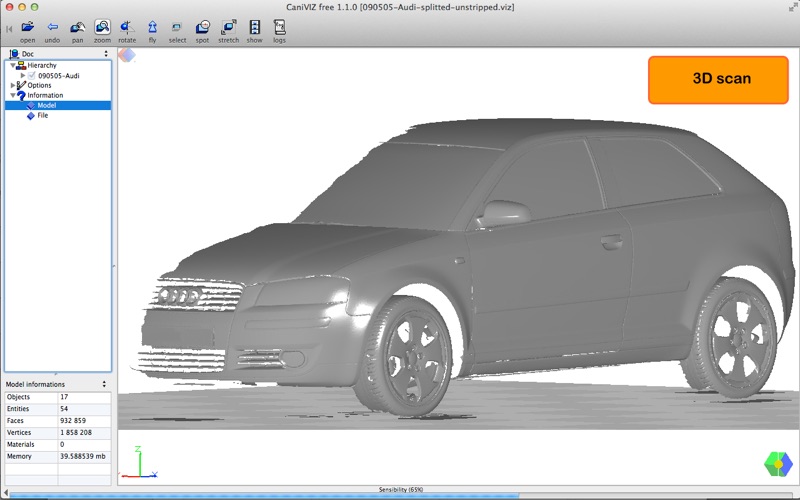Expand the Options node
This screenshot has width=800, height=500.
coord(13,85)
